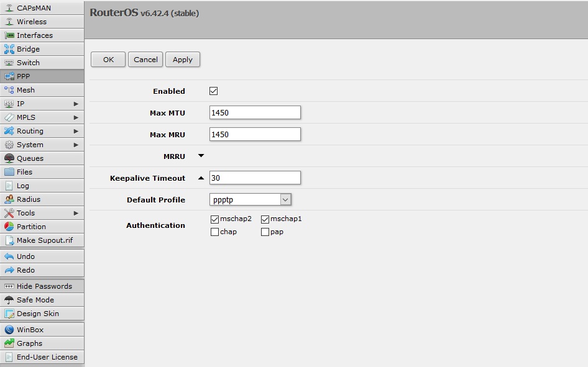This screenshot has width=588, height=367.
Task: Click the Queues tree icon
Action: [9, 158]
